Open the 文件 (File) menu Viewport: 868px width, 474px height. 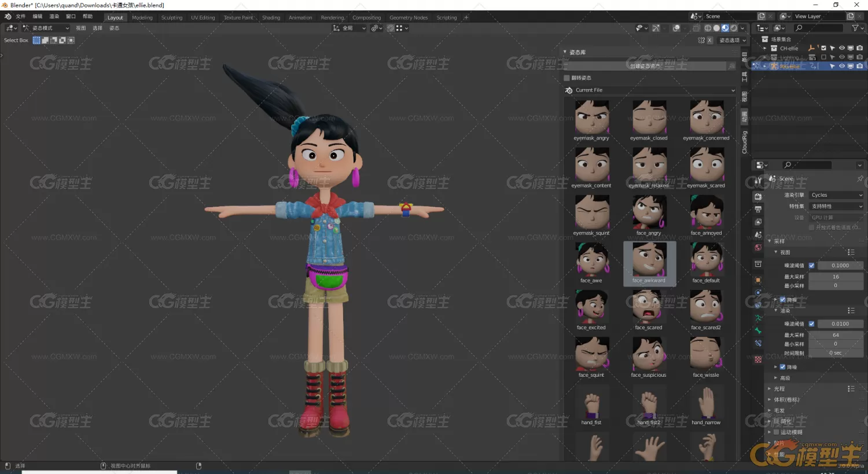pos(21,17)
